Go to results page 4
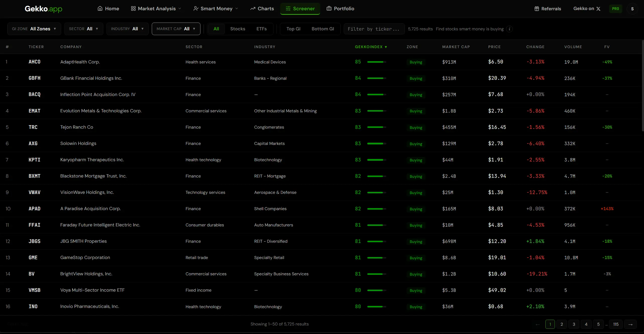 (x=586, y=324)
